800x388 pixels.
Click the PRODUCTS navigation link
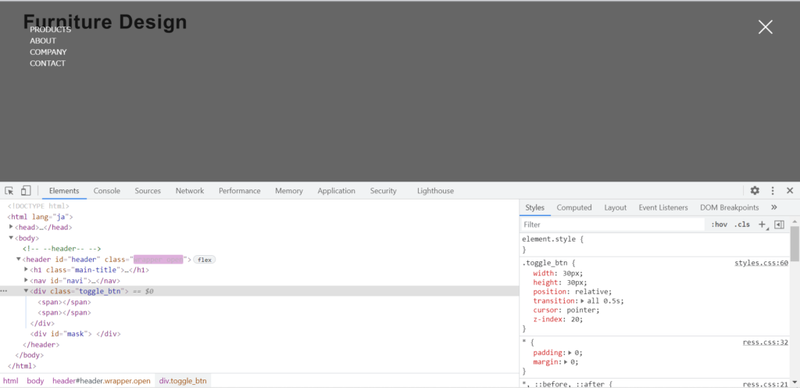pyautogui.click(x=50, y=30)
